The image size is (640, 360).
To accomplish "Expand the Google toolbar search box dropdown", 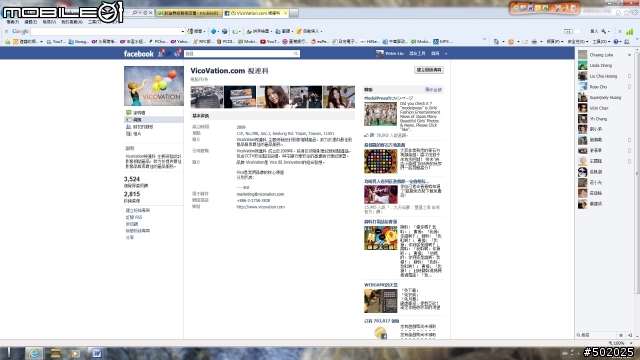I will [x=182, y=31].
